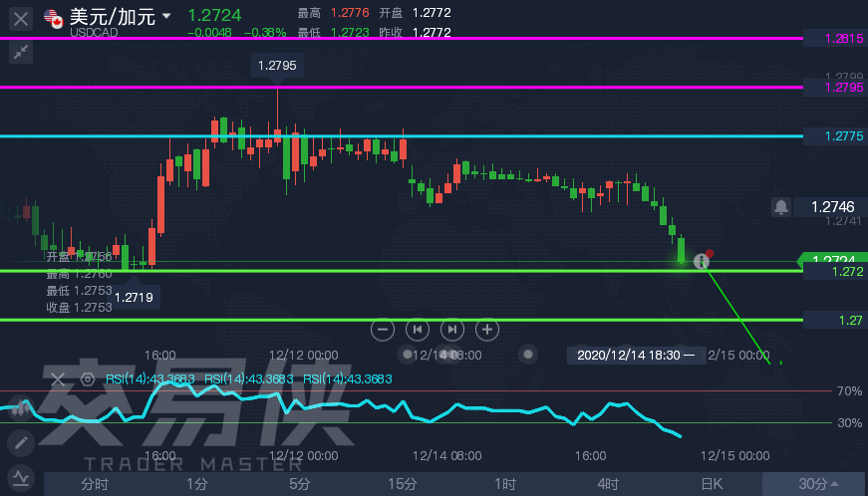The width and height of the screenshot is (868, 496).
Task: Click the red dot drag handle
Action: (x=710, y=254)
